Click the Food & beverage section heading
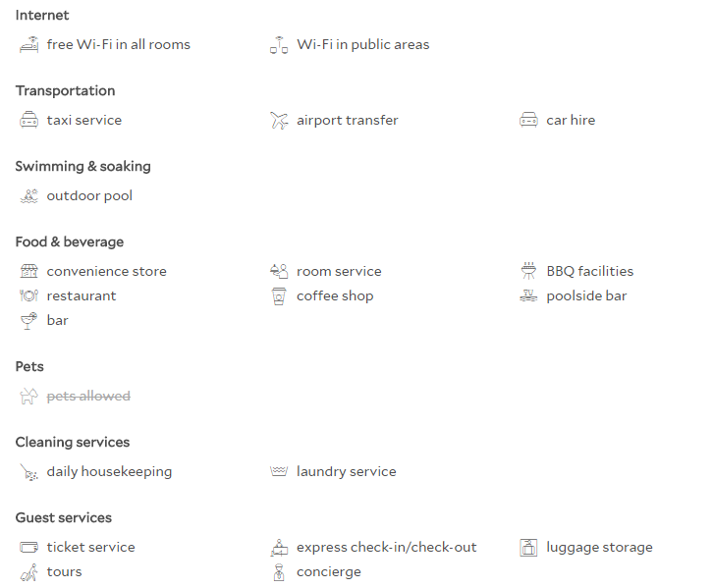The width and height of the screenshot is (712, 588). [x=70, y=242]
